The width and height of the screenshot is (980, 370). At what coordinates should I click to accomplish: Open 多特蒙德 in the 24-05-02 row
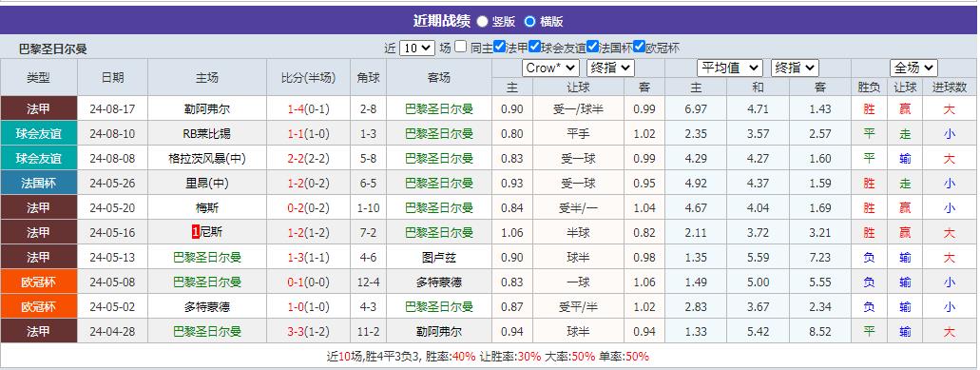pyautogui.click(x=207, y=307)
